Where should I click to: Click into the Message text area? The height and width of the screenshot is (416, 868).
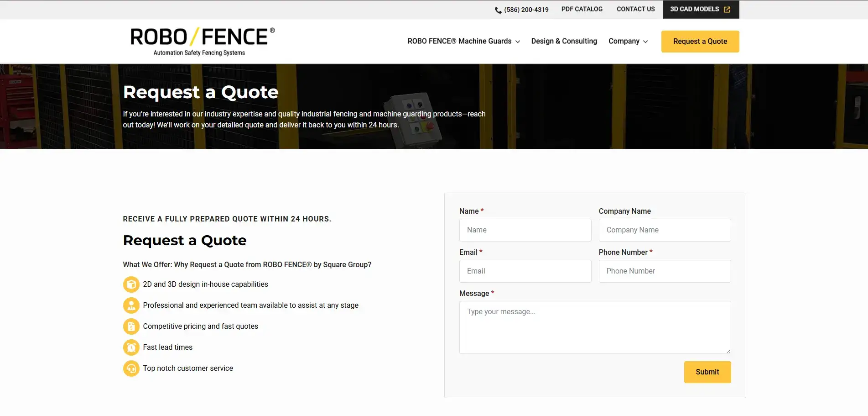(x=595, y=327)
